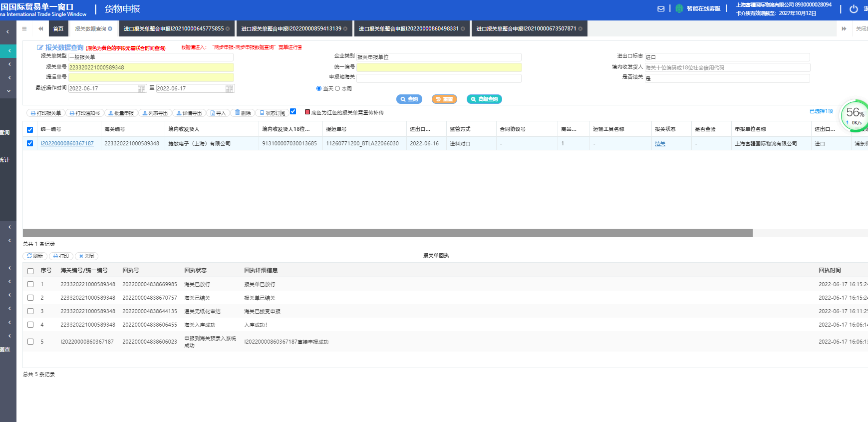Open the 企业类别 dropdown field
The height and width of the screenshot is (422, 868).
coord(439,57)
